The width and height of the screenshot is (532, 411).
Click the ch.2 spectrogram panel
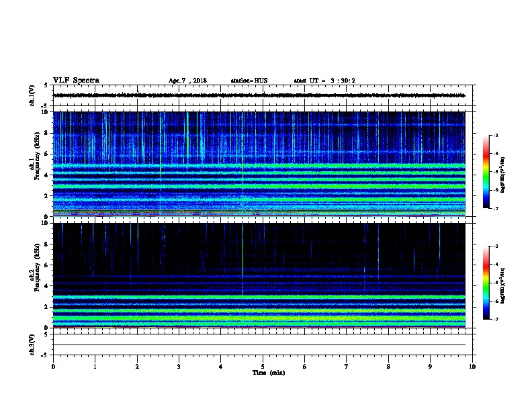pyautogui.click(x=259, y=275)
